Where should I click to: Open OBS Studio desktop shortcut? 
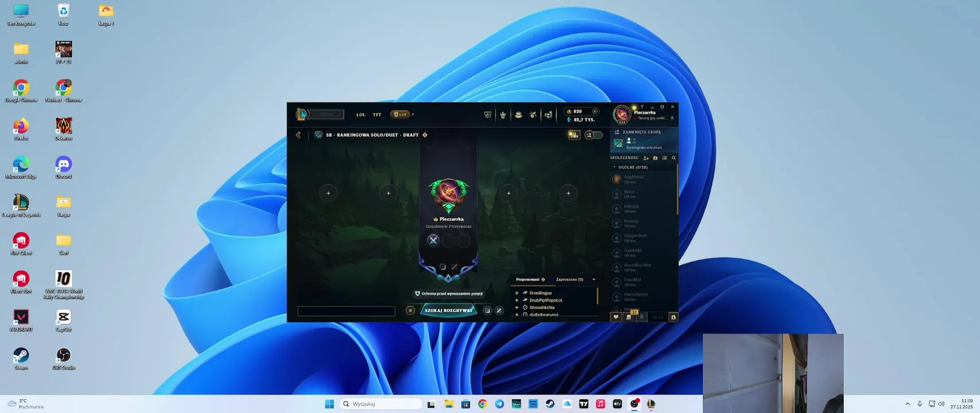64,359
